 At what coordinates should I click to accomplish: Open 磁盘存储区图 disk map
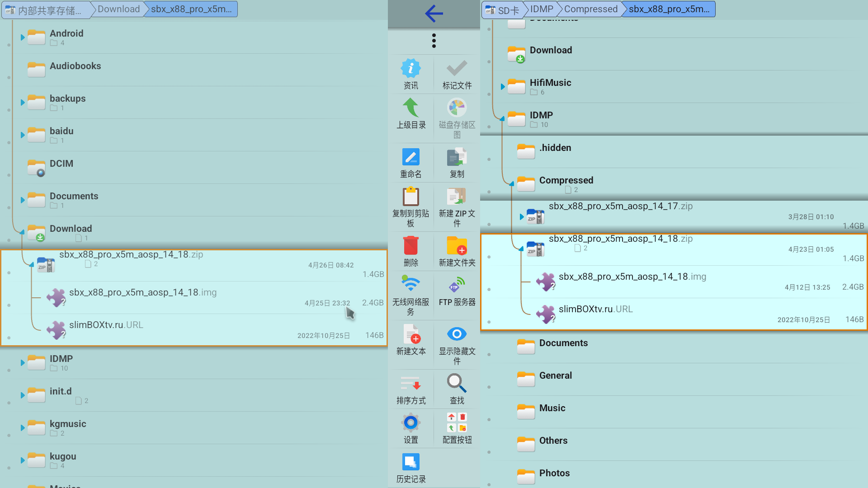457,108
